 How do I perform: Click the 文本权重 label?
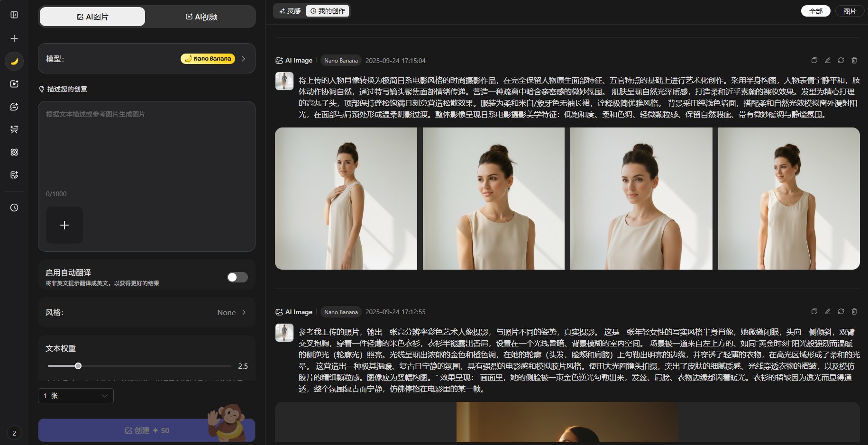click(61, 348)
